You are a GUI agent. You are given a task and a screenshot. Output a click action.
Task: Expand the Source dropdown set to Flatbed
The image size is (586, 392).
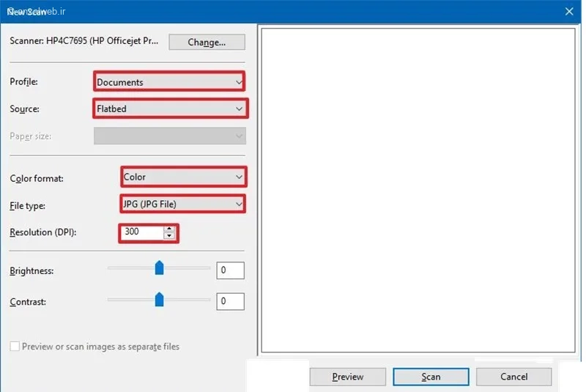170,109
